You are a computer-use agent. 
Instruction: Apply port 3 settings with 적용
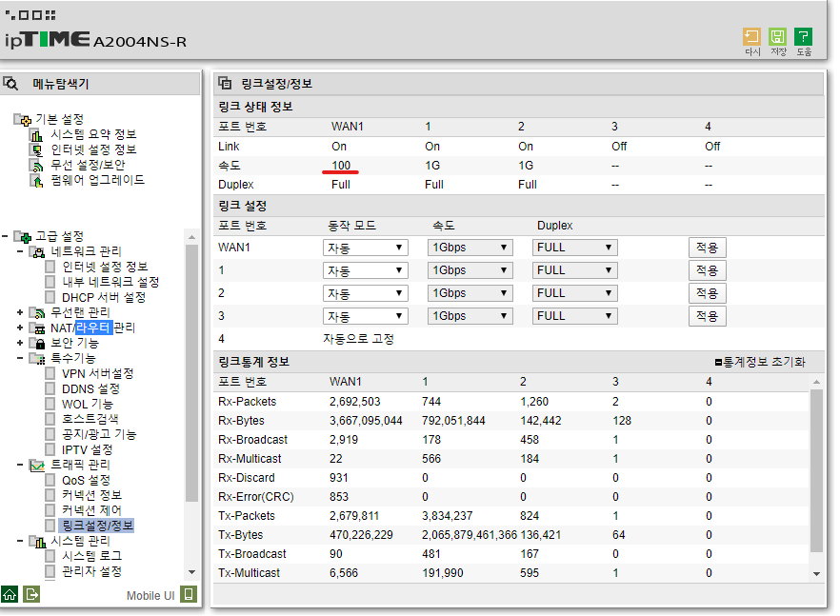[x=707, y=316]
